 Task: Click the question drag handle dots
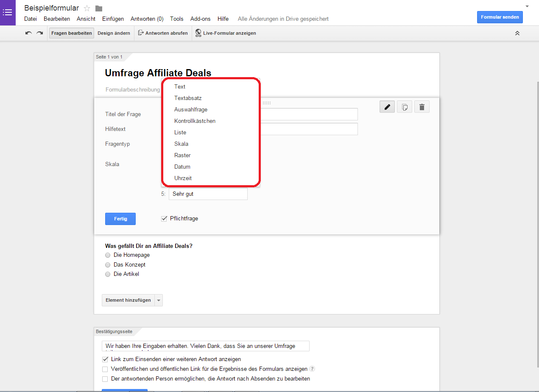(267, 103)
